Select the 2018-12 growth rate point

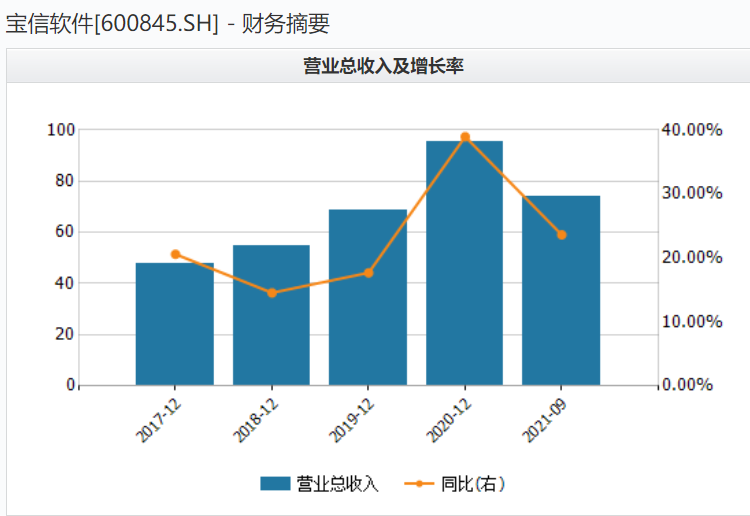[x=272, y=293]
